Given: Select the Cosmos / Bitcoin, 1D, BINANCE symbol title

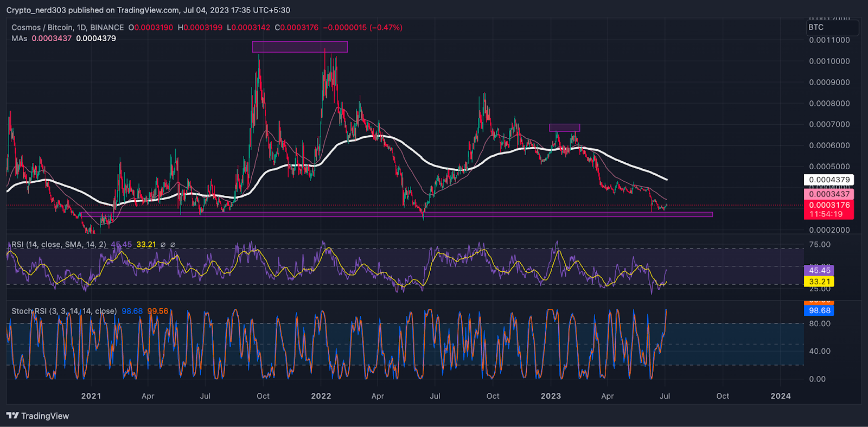Looking at the screenshot, I should [x=68, y=27].
